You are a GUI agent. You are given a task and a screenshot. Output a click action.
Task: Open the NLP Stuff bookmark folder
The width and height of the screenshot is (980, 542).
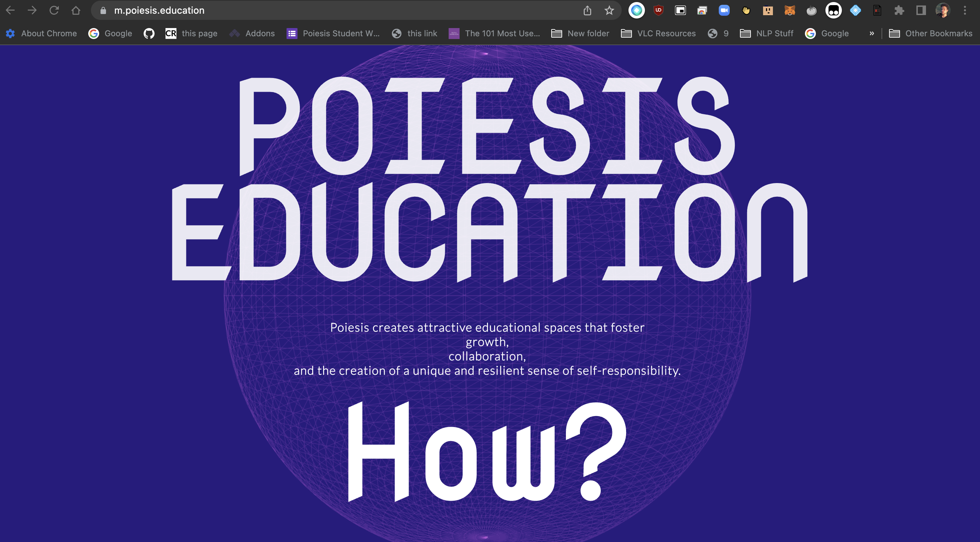click(767, 34)
